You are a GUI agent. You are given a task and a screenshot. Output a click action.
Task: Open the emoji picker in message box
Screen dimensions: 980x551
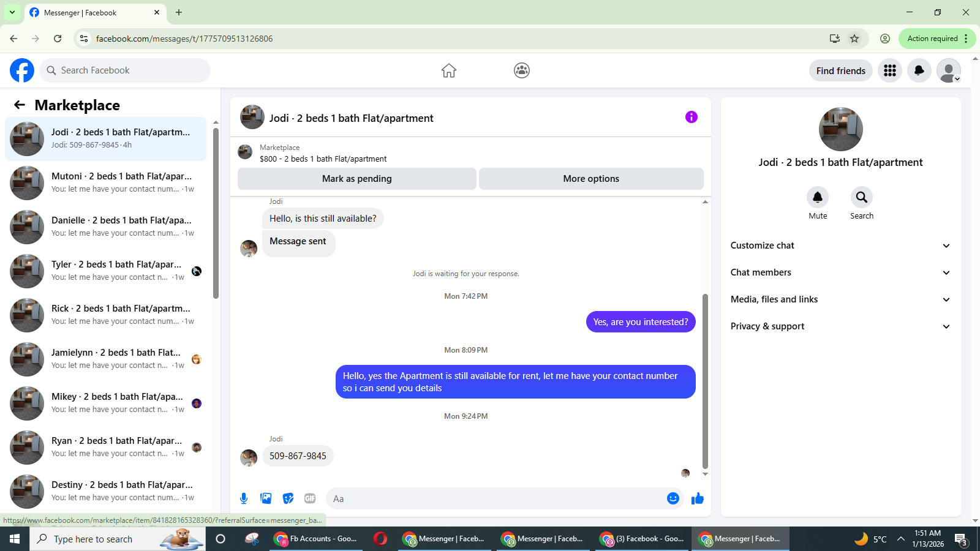pyautogui.click(x=673, y=498)
